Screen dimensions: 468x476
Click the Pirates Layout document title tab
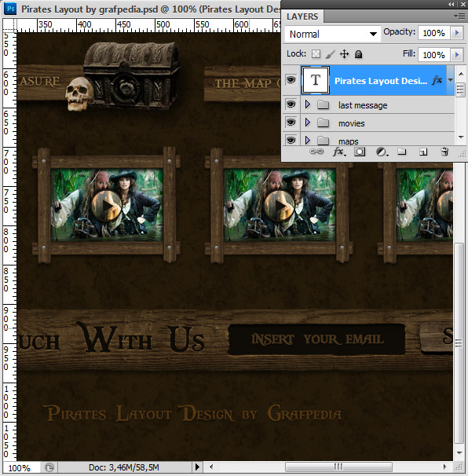point(151,9)
